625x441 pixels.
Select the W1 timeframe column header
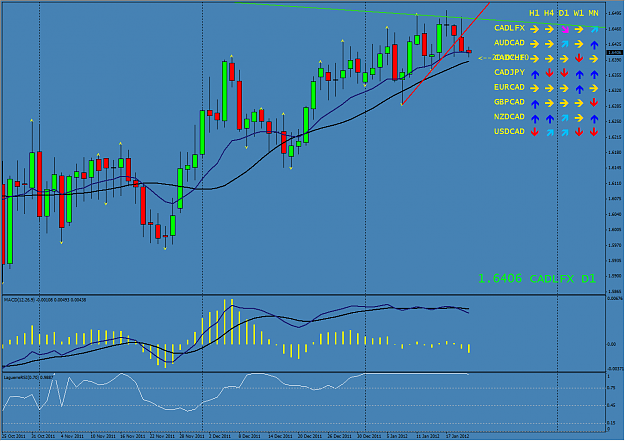pos(579,13)
